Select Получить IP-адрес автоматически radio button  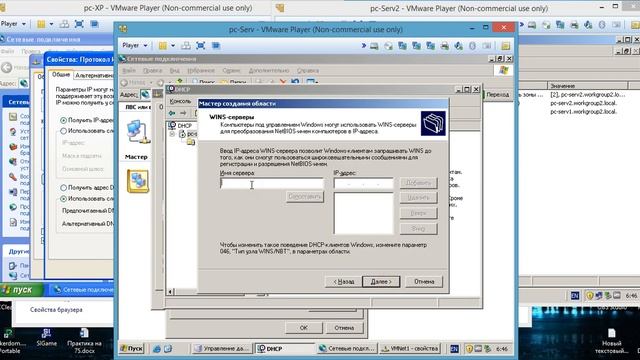click(x=63, y=120)
